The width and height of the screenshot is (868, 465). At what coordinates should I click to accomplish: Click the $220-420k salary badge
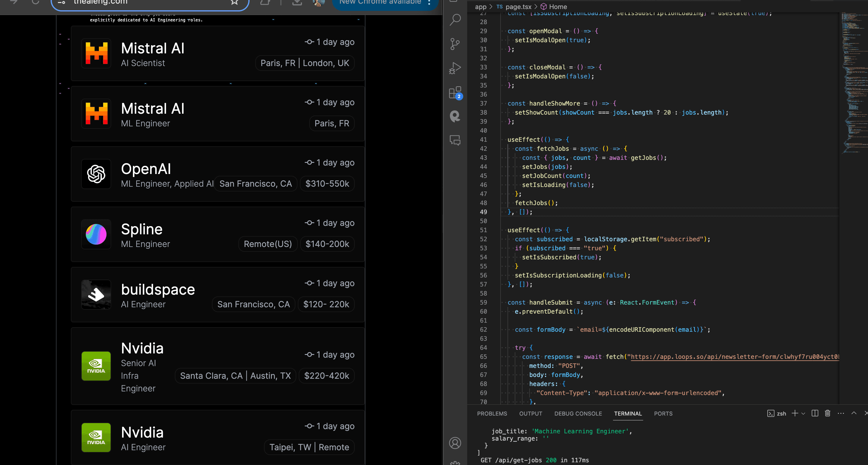click(x=326, y=376)
